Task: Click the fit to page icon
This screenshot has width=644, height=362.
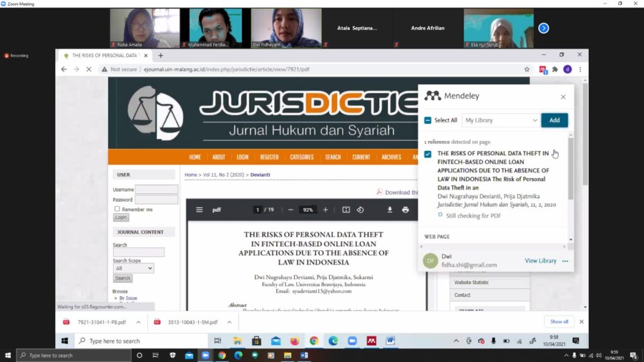Action: (345, 210)
